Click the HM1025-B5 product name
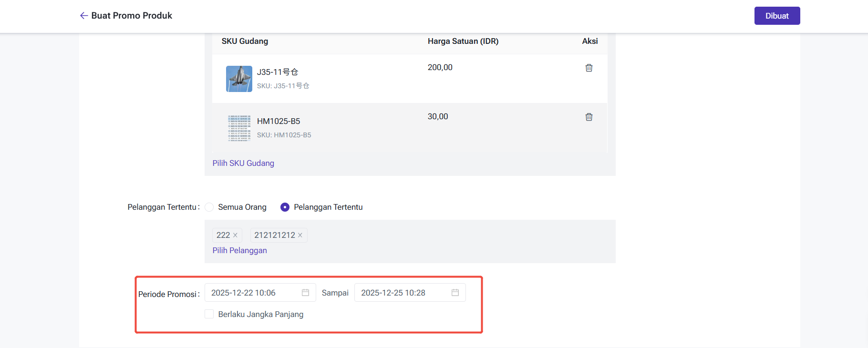868x348 pixels. (x=279, y=121)
